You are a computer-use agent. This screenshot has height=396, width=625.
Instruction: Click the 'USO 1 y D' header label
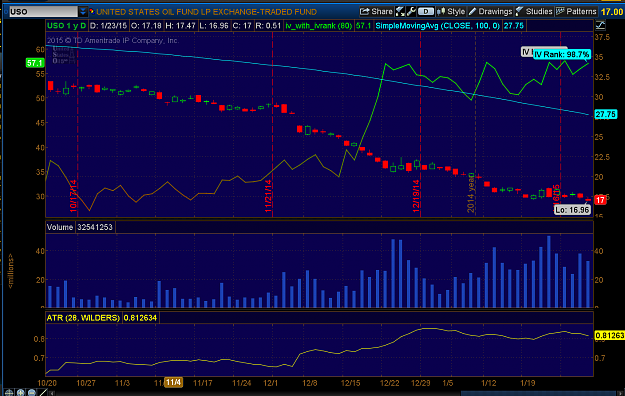point(67,26)
